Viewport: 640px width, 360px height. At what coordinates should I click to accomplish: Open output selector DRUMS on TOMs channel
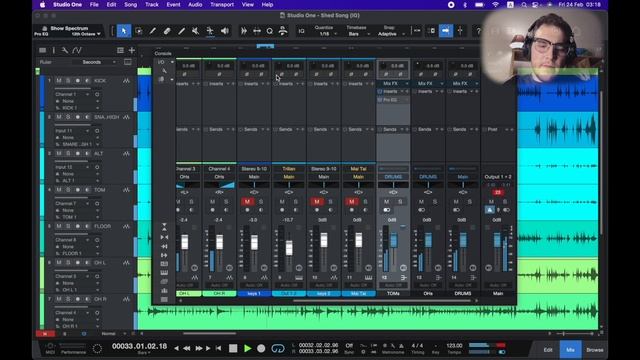393,177
